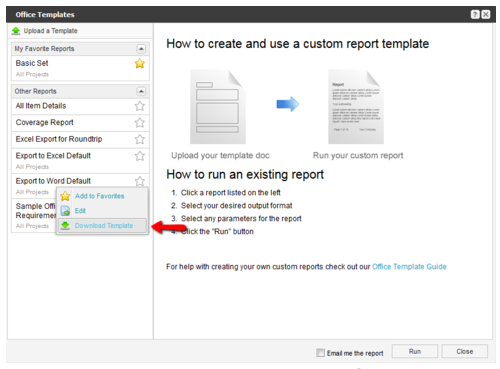The width and height of the screenshot is (500, 369).
Task: Click the Office Templates title text
Action: [x=45, y=15]
